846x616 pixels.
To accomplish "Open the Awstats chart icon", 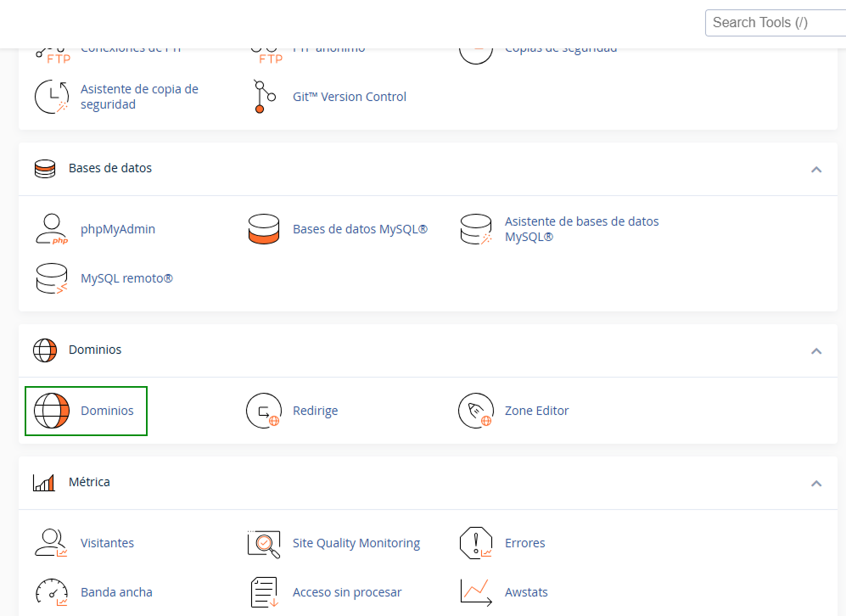I will (x=475, y=592).
